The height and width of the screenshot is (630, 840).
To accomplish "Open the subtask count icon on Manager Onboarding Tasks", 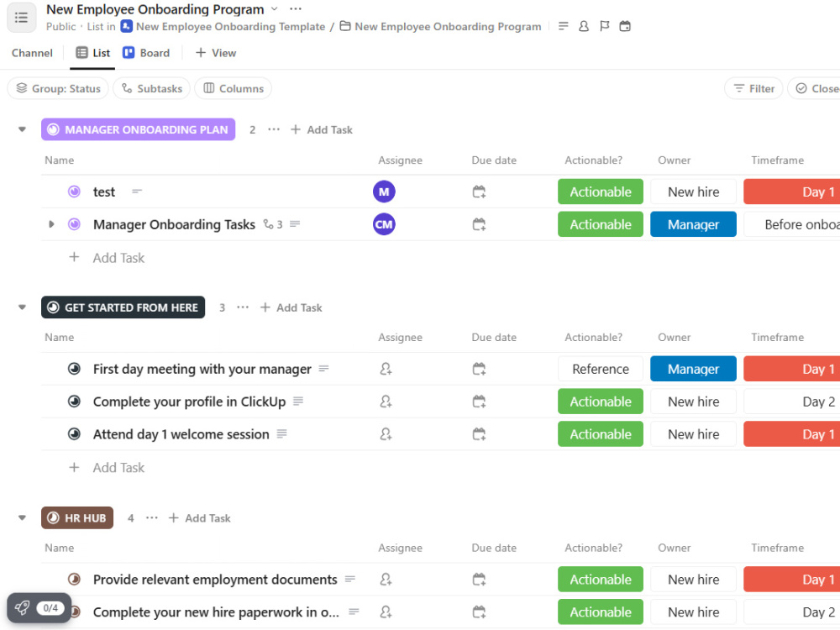I will pyautogui.click(x=273, y=224).
